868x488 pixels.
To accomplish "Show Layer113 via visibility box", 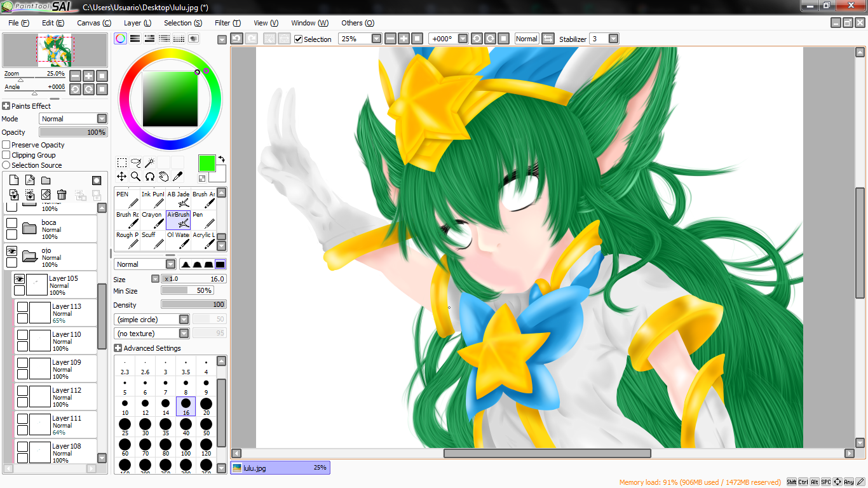I will pos(22,308).
